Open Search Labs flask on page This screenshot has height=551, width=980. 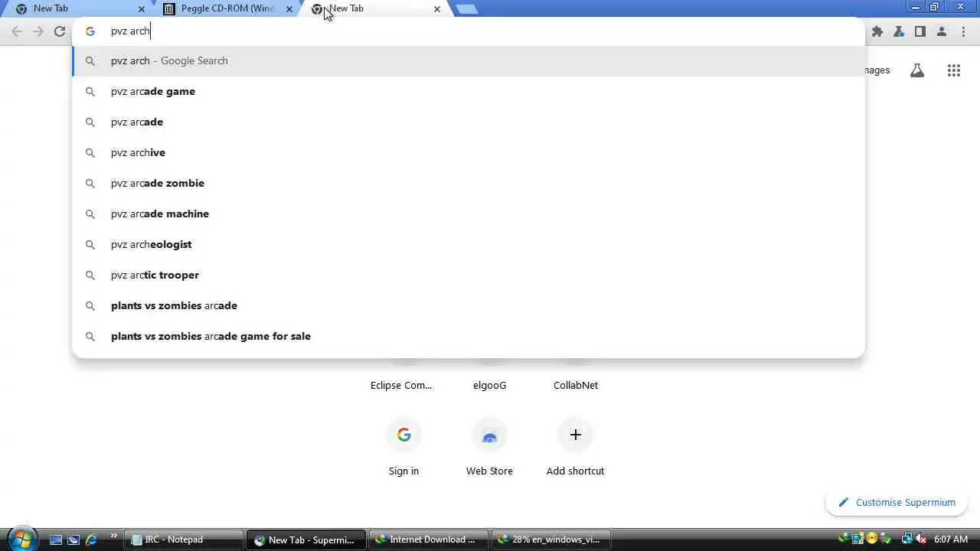click(917, 70)
